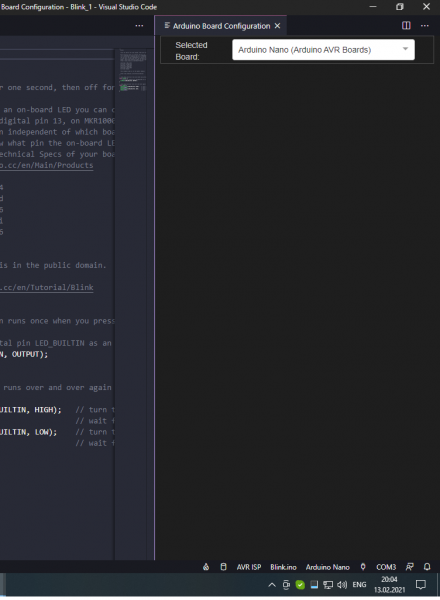
Task: Open VS Code notifications bell
Action: (x=427, y=567)
